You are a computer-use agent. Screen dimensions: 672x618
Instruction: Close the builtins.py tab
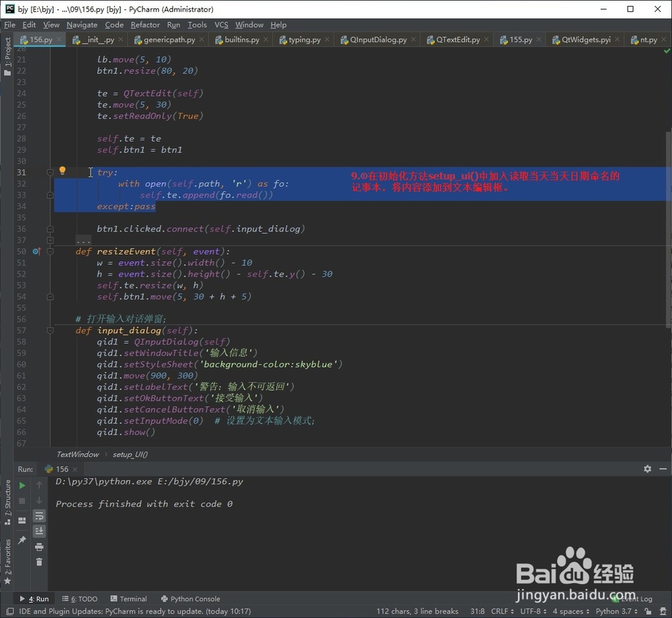click(265, 40)
